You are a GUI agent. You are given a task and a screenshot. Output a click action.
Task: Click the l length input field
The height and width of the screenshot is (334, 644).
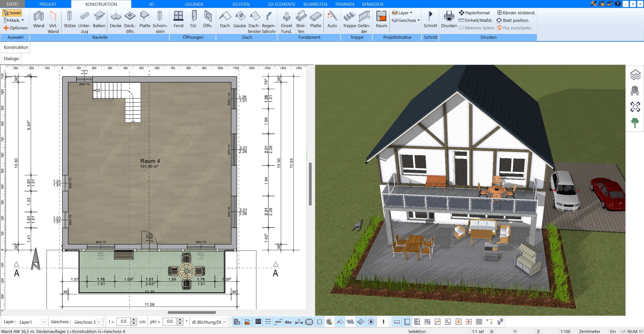tap(124, 321)
